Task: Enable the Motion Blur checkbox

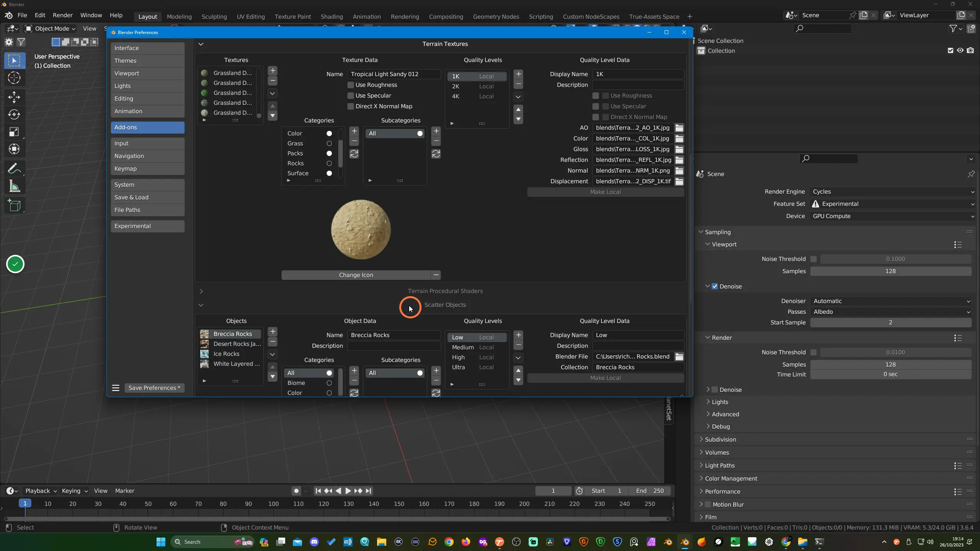Action: point(708,505)
